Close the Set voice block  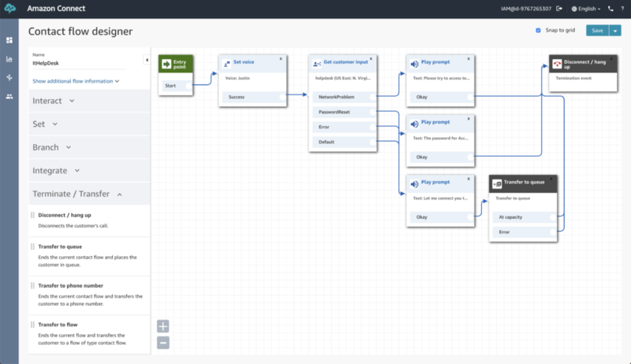[281, 58]
